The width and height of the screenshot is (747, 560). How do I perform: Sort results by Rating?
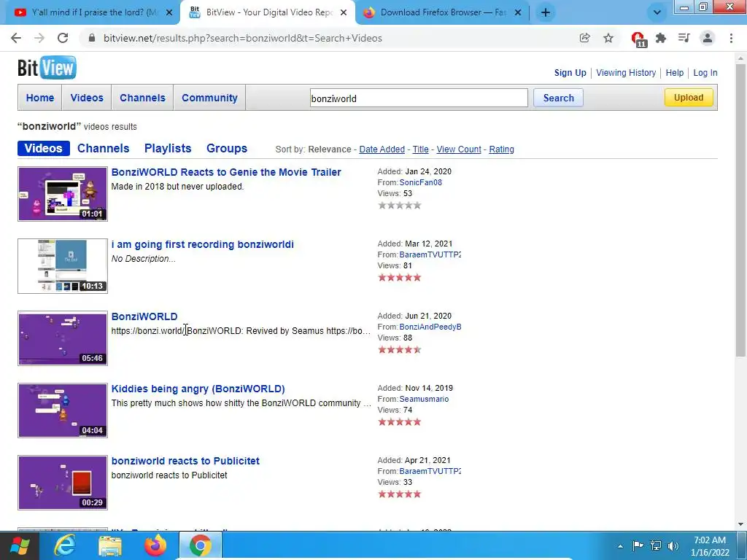point(501,149)
